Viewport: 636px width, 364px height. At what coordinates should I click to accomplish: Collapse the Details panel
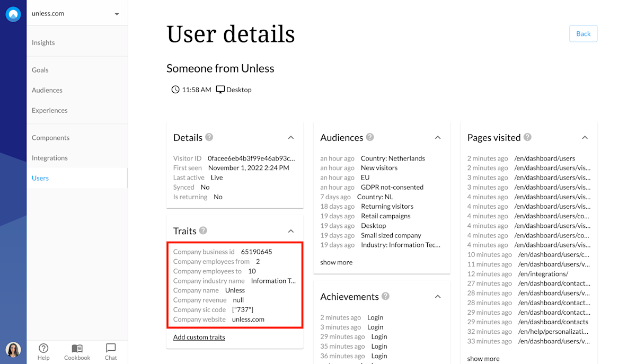291,137
